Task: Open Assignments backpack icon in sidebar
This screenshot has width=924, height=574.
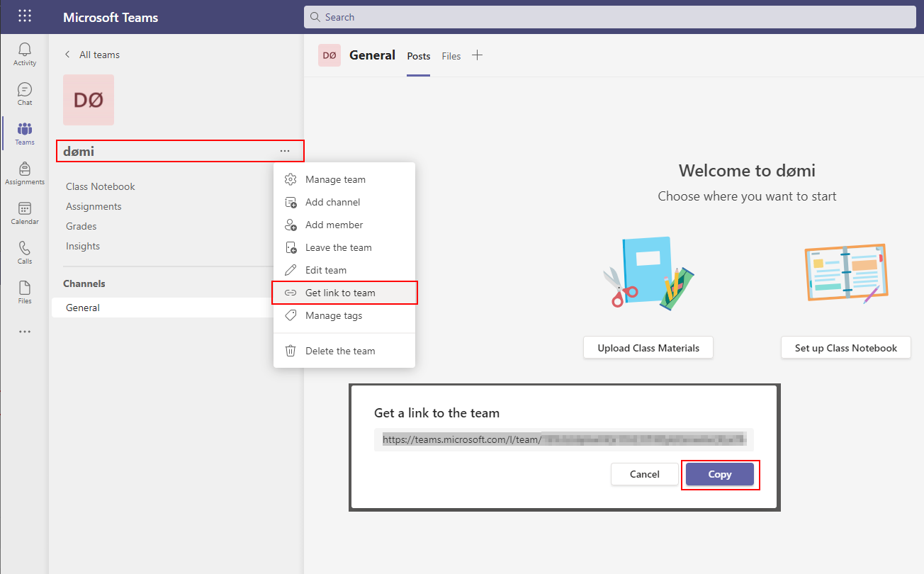Action: 25,169
